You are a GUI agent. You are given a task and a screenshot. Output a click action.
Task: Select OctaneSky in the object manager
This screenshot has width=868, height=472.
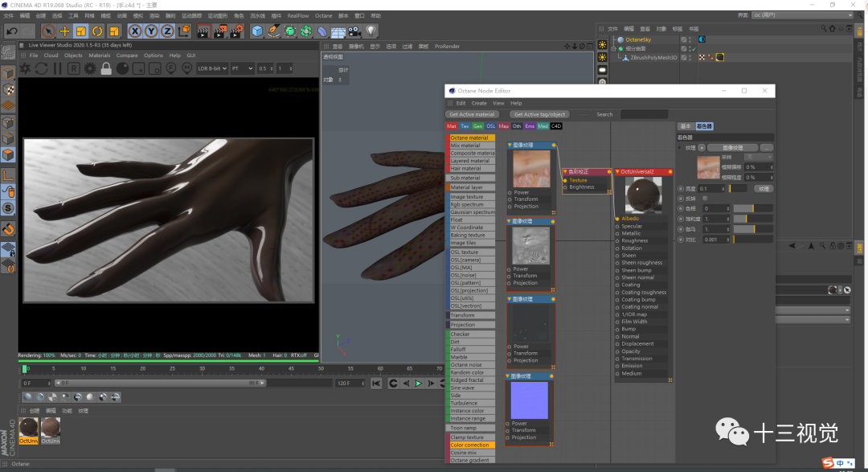tap(638, 40)
